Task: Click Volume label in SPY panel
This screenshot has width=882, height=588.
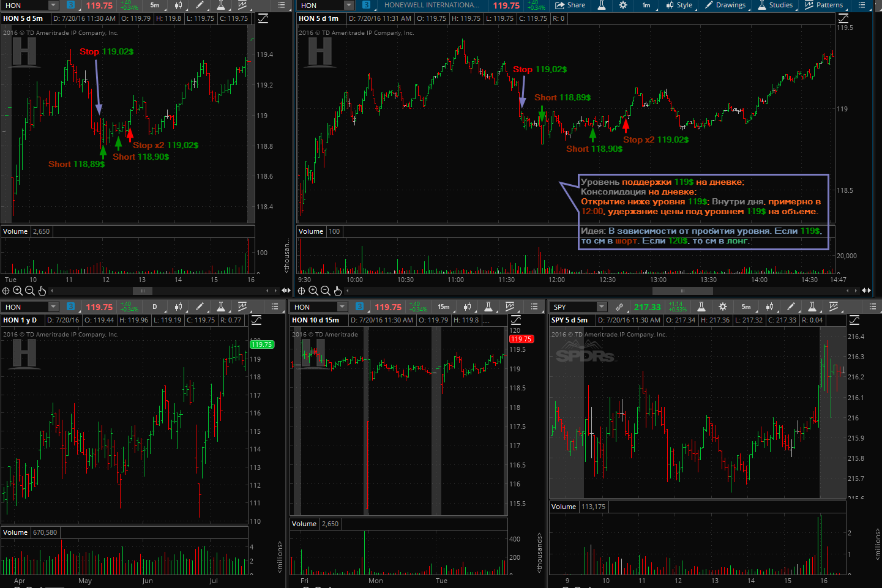Action: [x=564, y=507]
